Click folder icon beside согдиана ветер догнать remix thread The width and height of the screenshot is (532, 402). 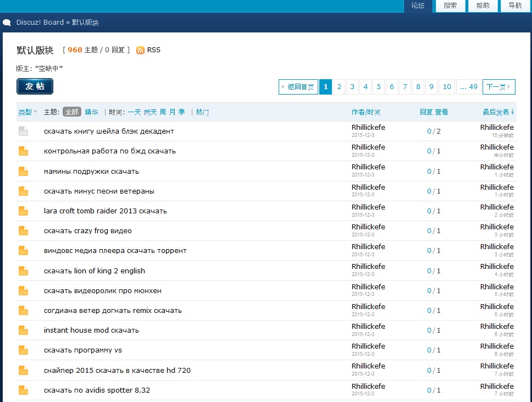24,310
